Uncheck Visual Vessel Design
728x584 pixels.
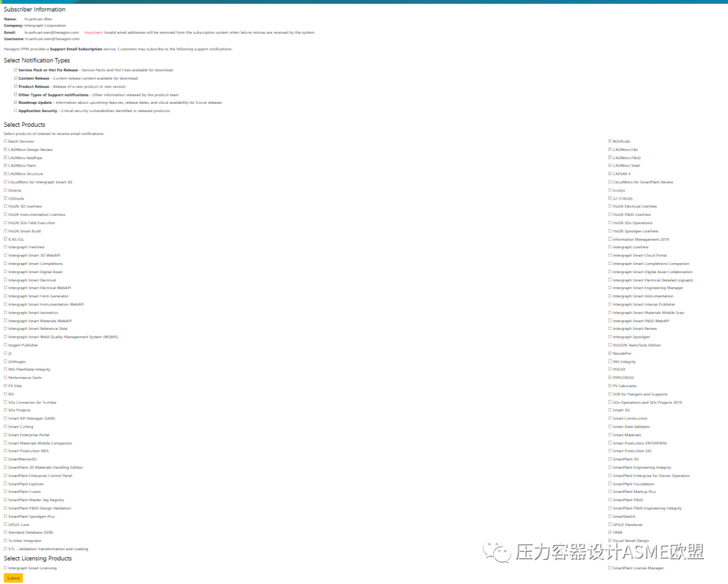[610, 541]
